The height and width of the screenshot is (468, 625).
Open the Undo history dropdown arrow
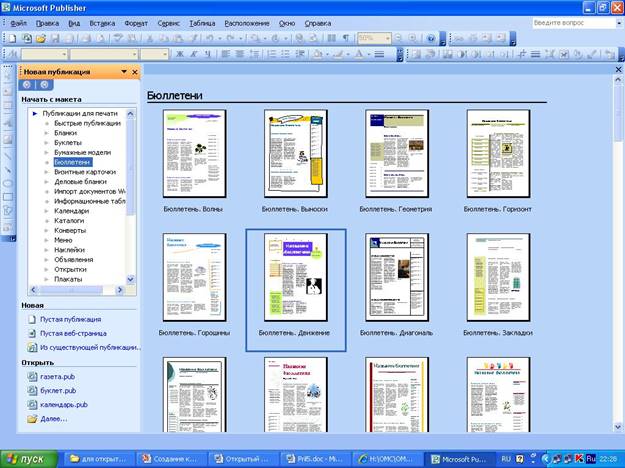(219, 38)
